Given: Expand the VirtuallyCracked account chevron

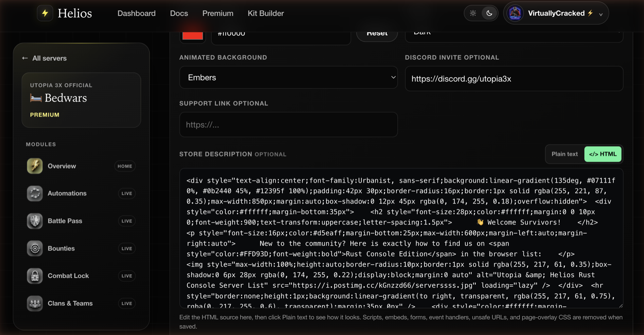Looking at the screenshot, I should [x=601, y=14].
